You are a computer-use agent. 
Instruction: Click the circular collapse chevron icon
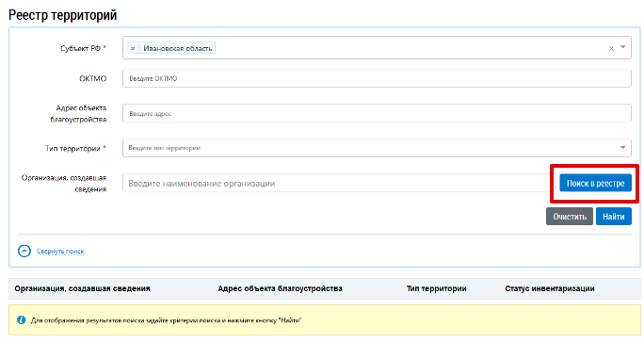(x=24, y=251)
